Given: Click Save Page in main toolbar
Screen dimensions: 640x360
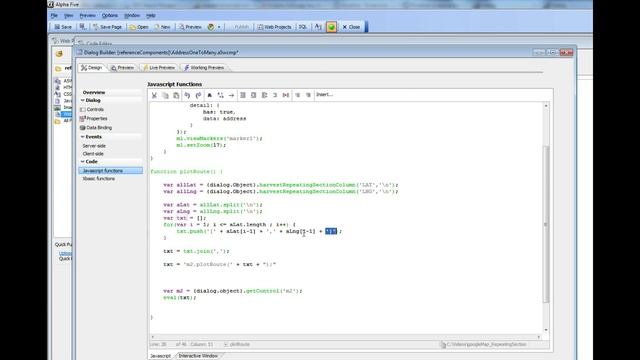Looking at the screenshot, I should [107, 27].
